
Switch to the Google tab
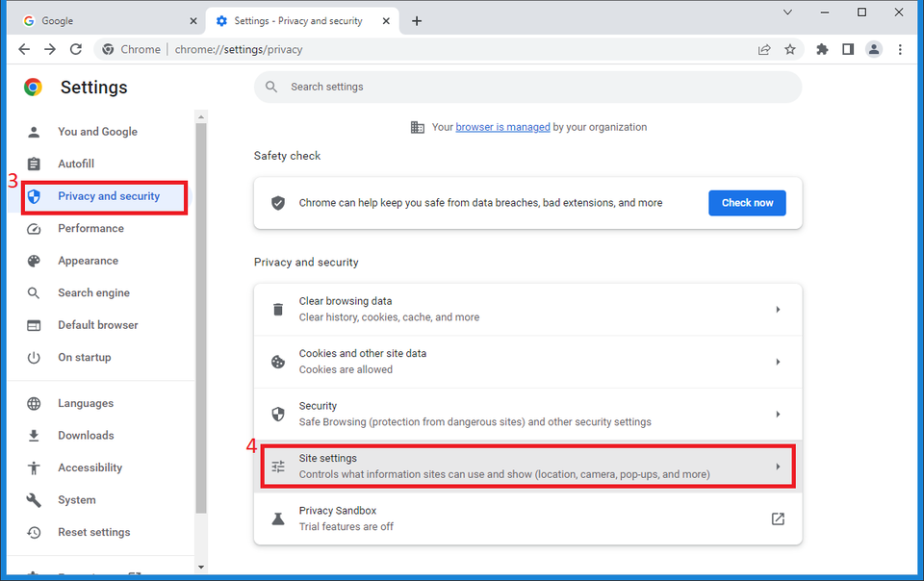click(104, 21)
